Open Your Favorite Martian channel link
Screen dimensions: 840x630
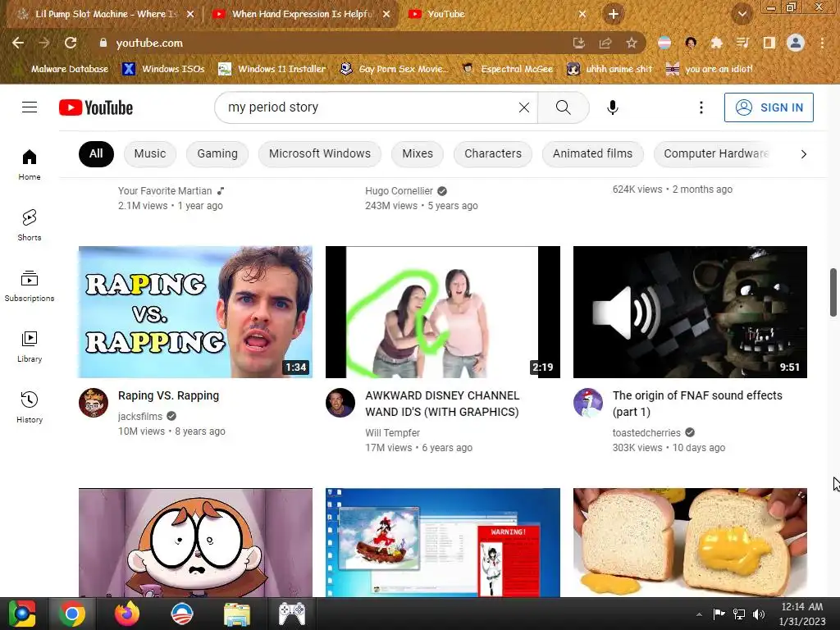tap(164, 191)
